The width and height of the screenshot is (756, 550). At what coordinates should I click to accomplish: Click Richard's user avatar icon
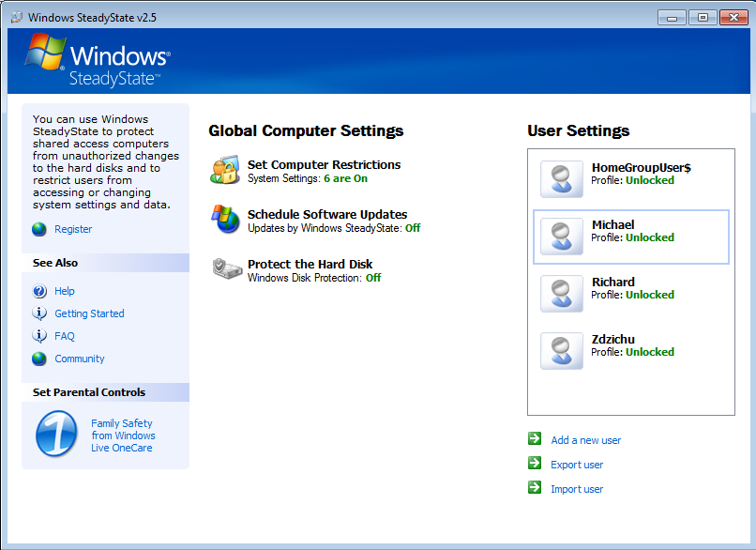point(562,294)
